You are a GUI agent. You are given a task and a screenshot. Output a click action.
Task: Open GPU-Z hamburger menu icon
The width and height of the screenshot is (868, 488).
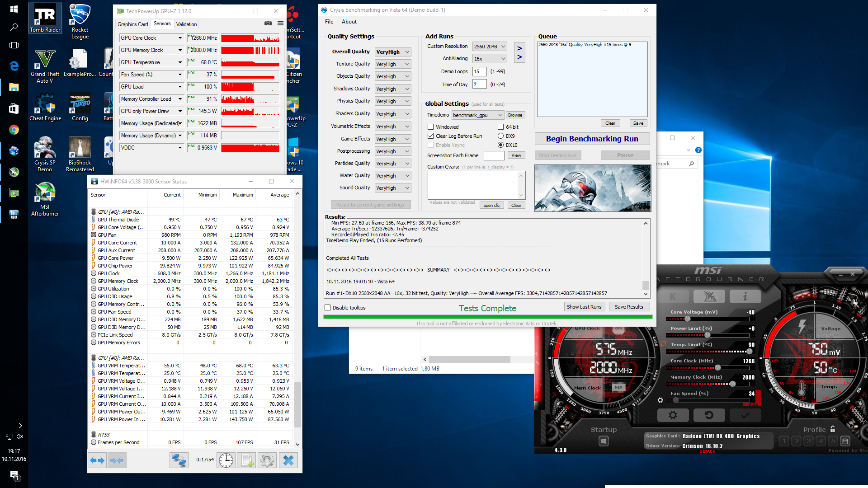(280, 23)
